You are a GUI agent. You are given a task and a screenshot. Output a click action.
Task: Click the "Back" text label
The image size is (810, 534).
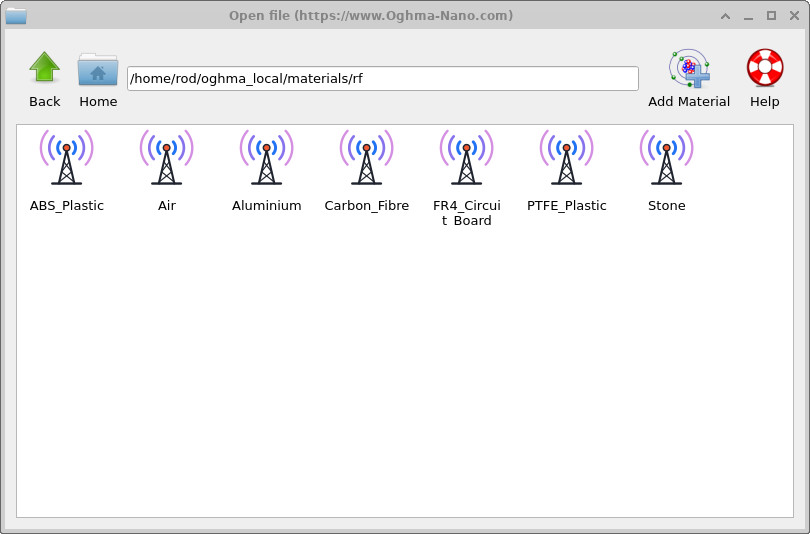(x=44, y=102)
